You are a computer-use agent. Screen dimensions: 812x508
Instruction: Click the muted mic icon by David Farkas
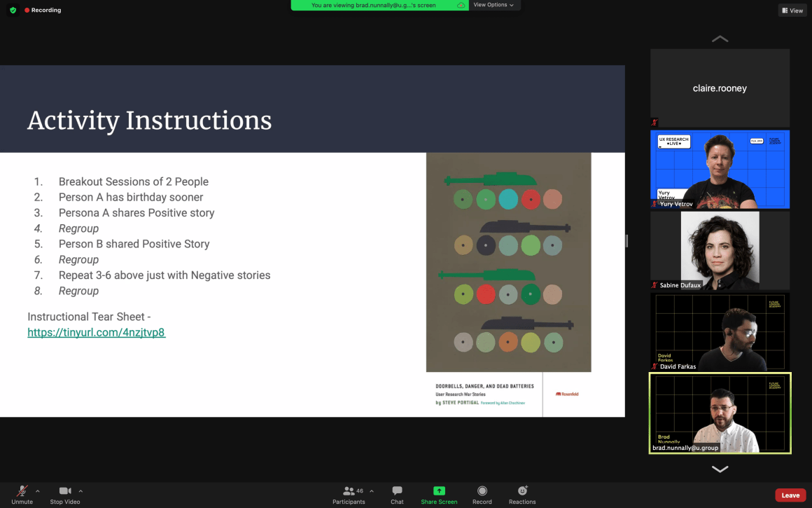(654, 366)
